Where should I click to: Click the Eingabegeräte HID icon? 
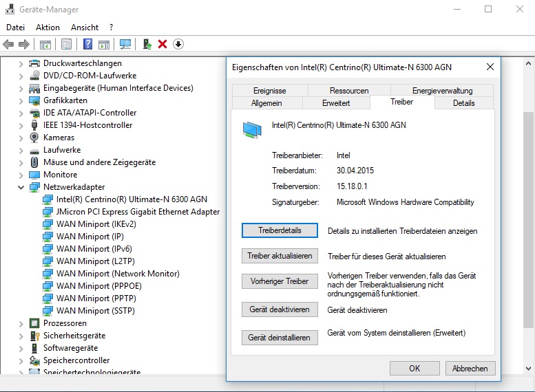(34, 88)
